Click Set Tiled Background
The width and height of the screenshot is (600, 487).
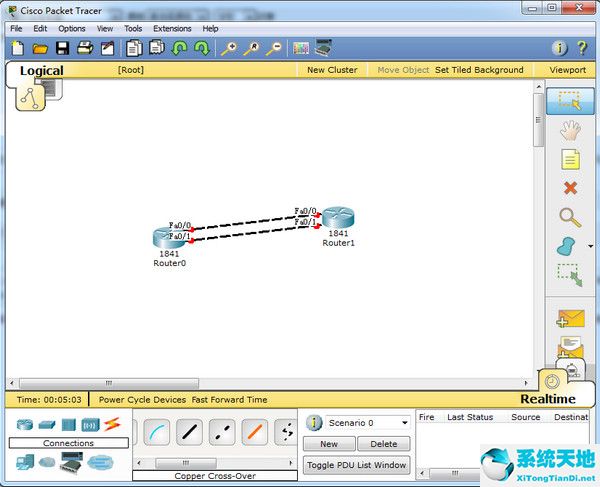[x=479, y=70]
